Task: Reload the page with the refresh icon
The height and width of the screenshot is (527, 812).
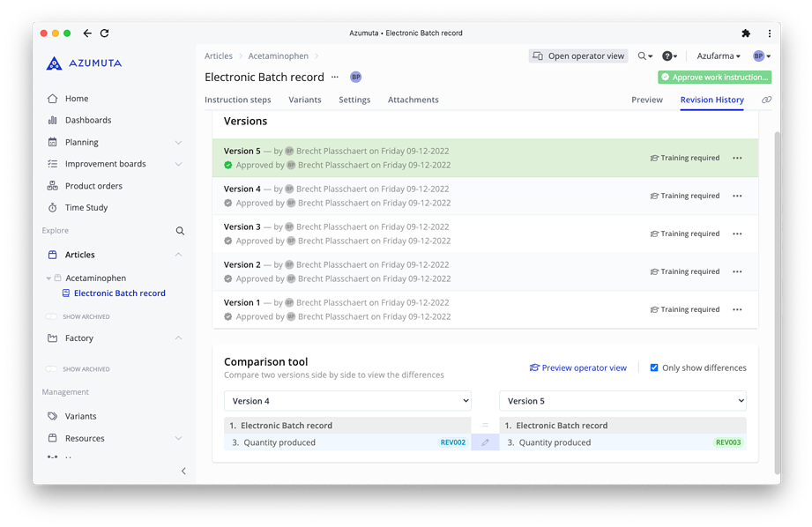Action: pyautogui.click(x=104, y=33)
